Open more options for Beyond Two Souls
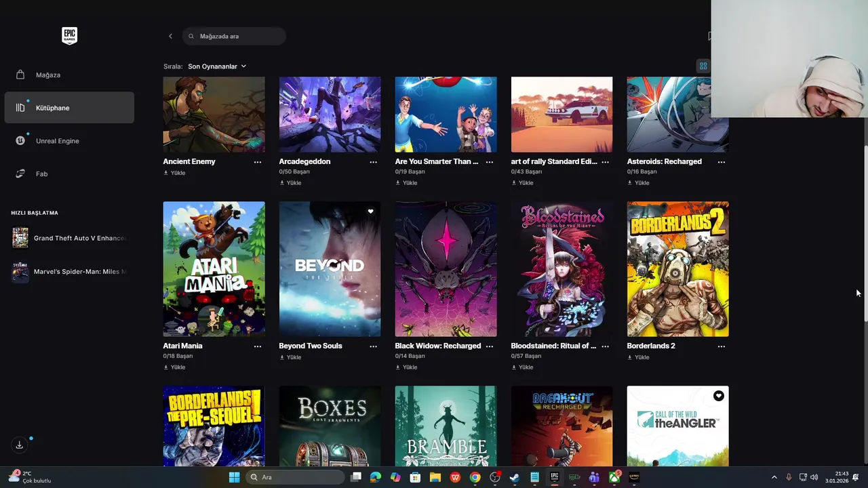This screenshot has width=868, height=488. coord(374,346)
